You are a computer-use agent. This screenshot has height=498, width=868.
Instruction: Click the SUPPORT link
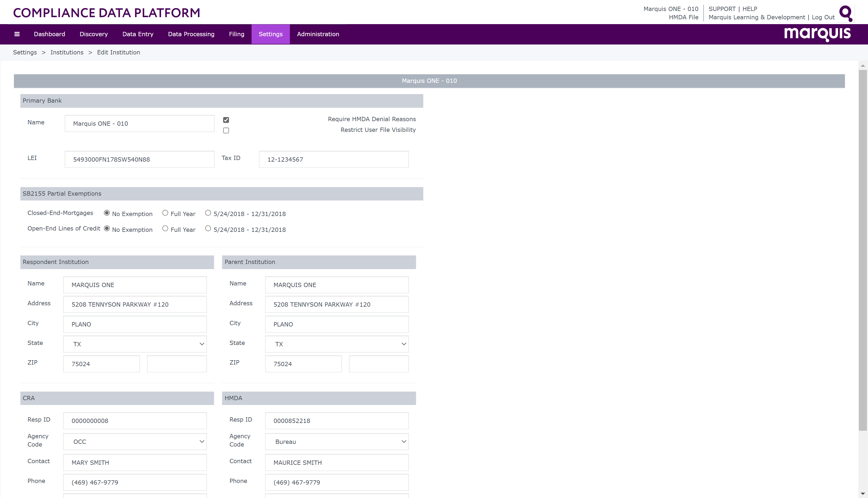coord(722,9)
